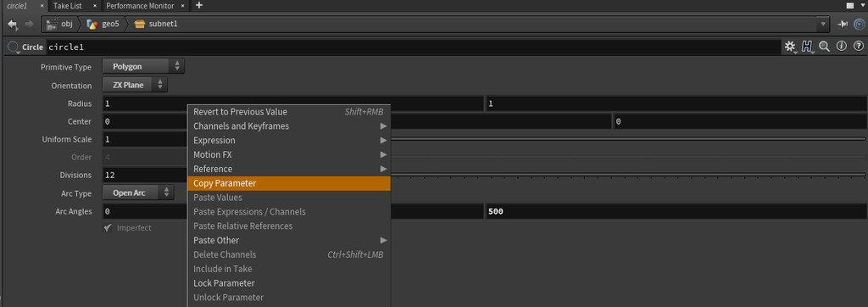The height and width of the screenshot is (307, 868).
Task: Click the obj path segment
Action: click(60, 25)
